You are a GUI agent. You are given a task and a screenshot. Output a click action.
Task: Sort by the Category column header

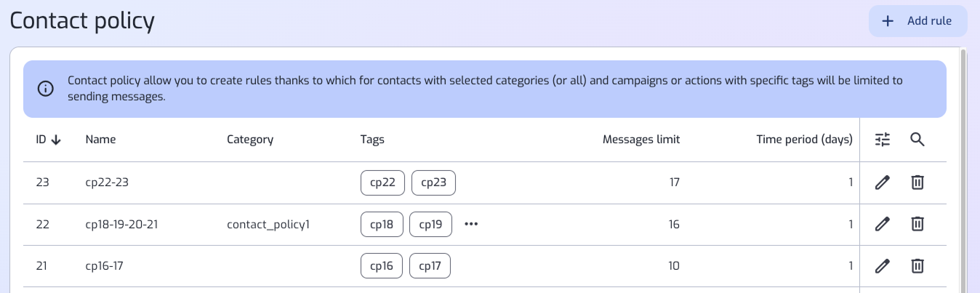[250, 140]
